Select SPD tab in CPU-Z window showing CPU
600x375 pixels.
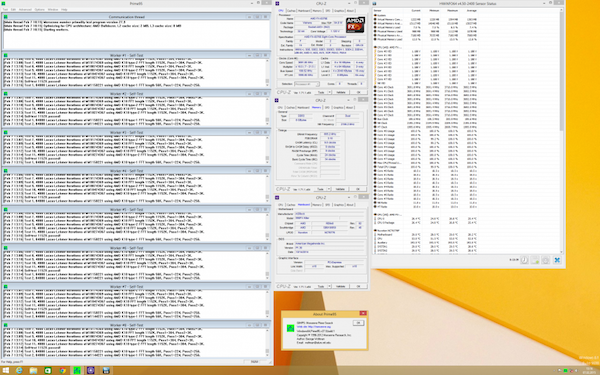328,11
